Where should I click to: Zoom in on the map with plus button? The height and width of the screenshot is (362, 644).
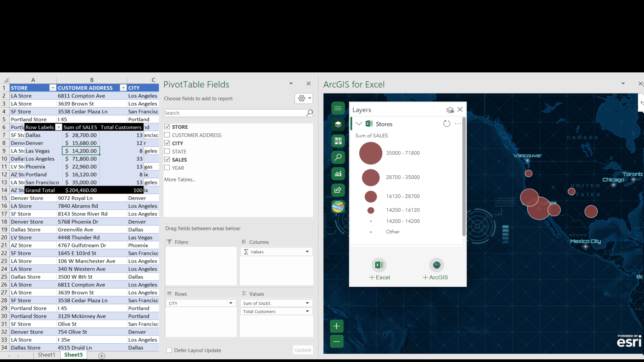tap(336, 326)
